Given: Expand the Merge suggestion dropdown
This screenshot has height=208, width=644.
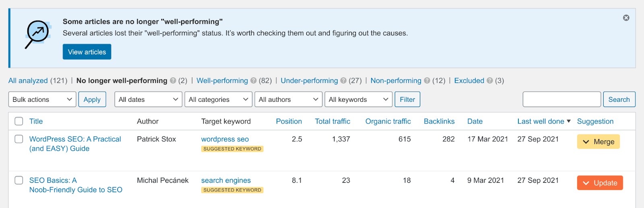Looking at the screenshot, I should (x=598, y=142).
